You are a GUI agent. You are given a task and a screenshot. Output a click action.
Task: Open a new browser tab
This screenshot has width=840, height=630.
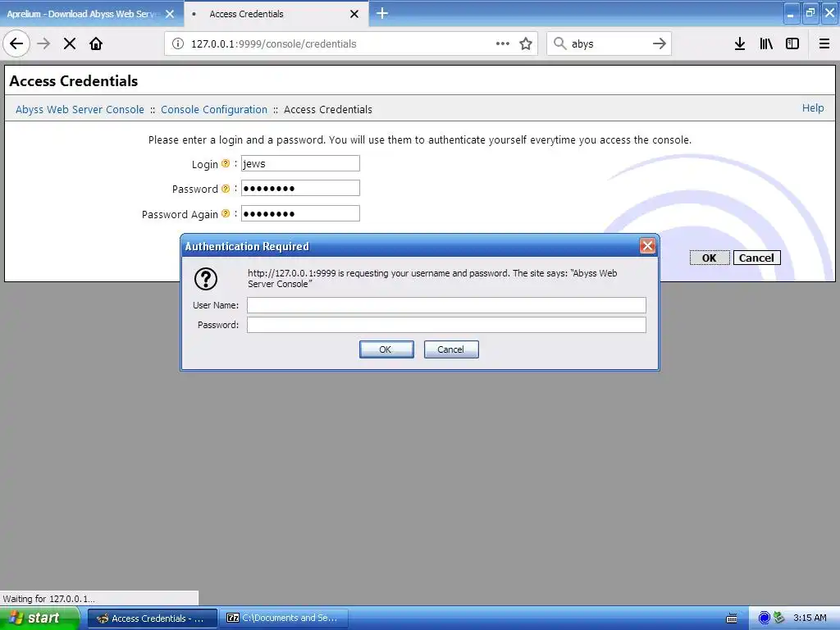382,13
